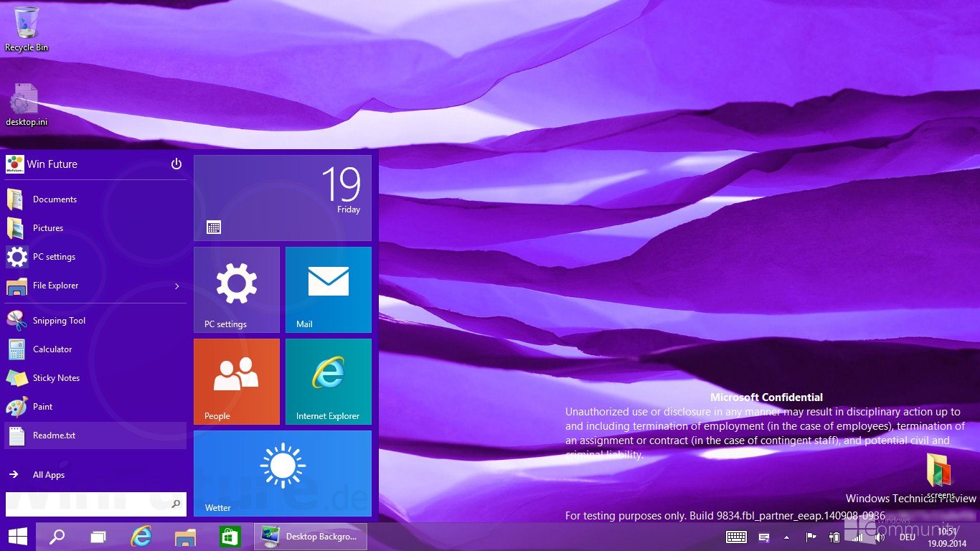Show All Apps in Start menu
The height and width of the screenshot is (551, 980).
[x=95, y=475]
